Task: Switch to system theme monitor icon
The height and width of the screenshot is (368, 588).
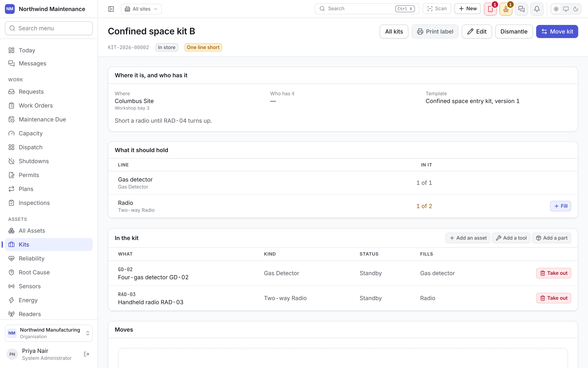Action: (x=566, y=9)
